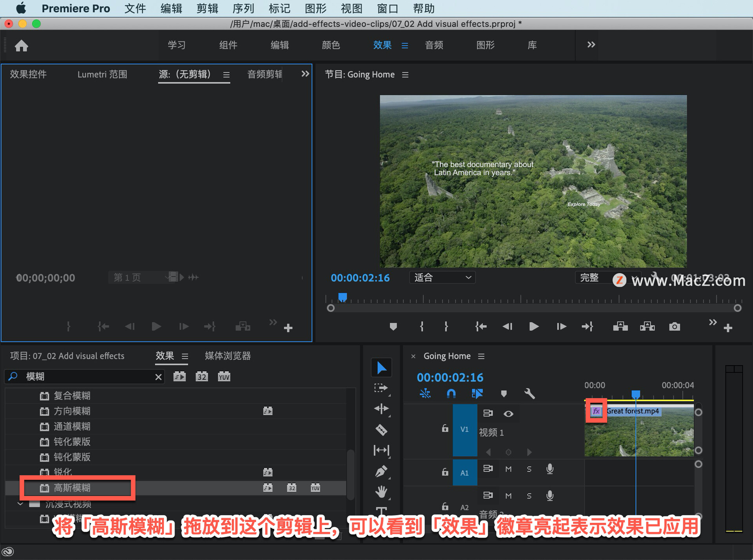Viewport: 753px width, 560px height.
Task: Open timeline wrench display settings
Action: (529, 393)
